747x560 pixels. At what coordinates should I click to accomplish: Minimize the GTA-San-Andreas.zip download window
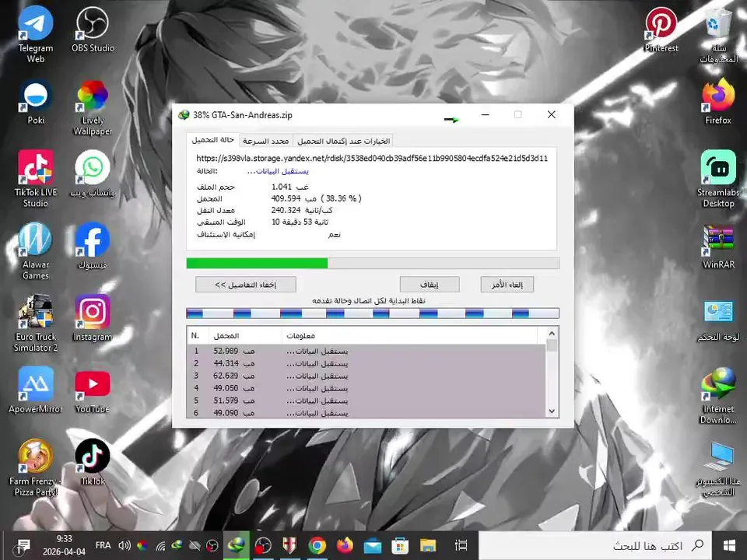click(x=485, y=115)
